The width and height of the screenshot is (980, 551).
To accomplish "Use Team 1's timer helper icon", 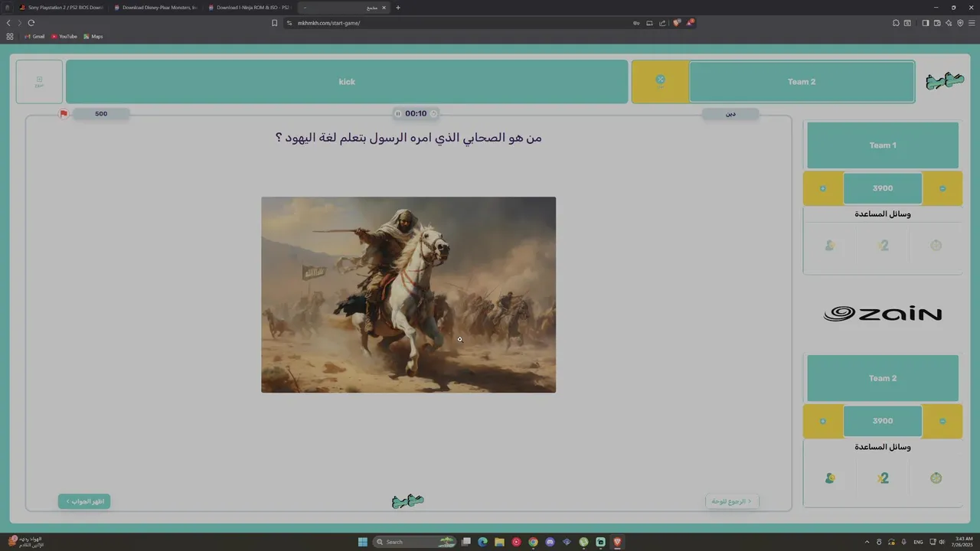I will pos(936,246).
